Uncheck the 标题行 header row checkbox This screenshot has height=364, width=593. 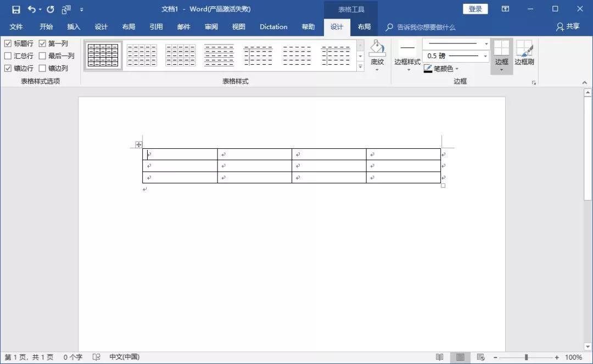[x=8, y=43]
